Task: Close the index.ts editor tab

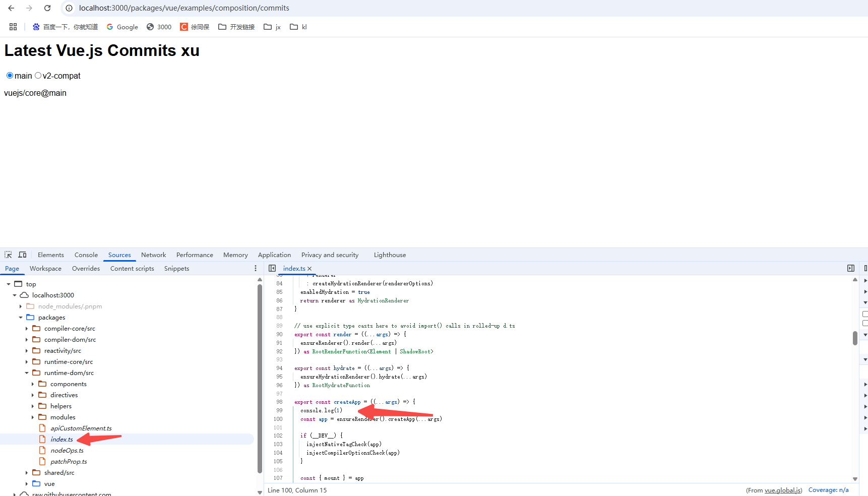Action: 309,269
